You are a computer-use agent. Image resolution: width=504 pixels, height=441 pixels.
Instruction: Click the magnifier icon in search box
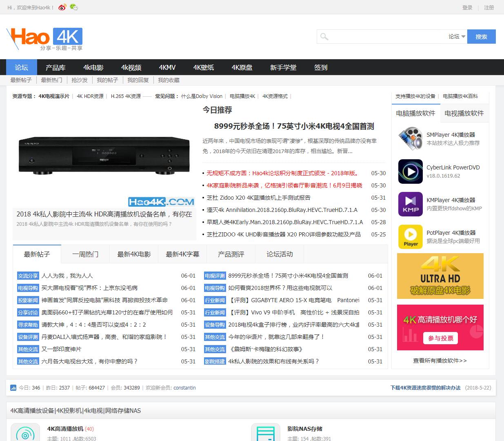[324, 37]
